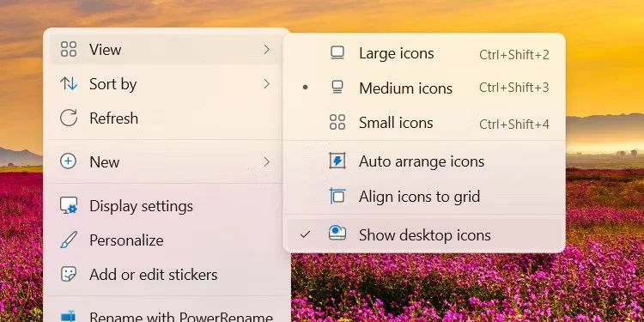Enable Auto arrange icons
The width and height of the screenshot is (644, 322).
point(424,161)
